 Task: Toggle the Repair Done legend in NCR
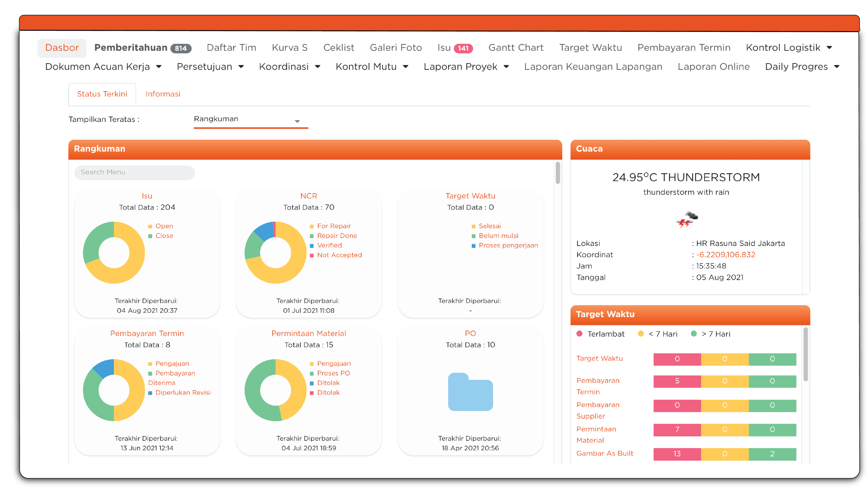click(333, 236)
